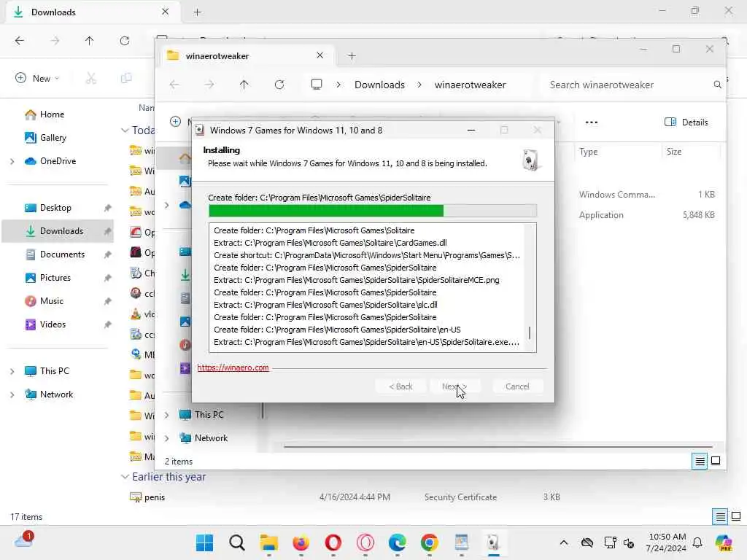Click search magnifier in winaerotweaker window
Image resolution: width=747 pixels, height=560 pixels.
pyautogui.click(x=718, y=85)
